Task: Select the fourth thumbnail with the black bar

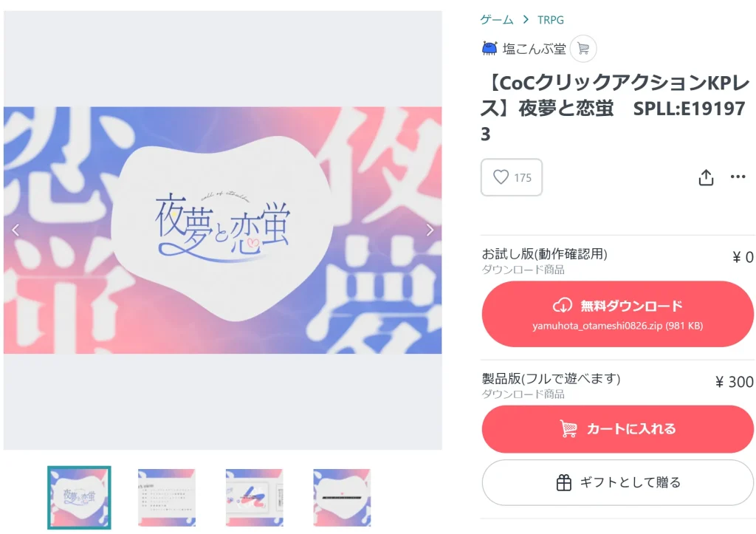Action: point(342,497)
